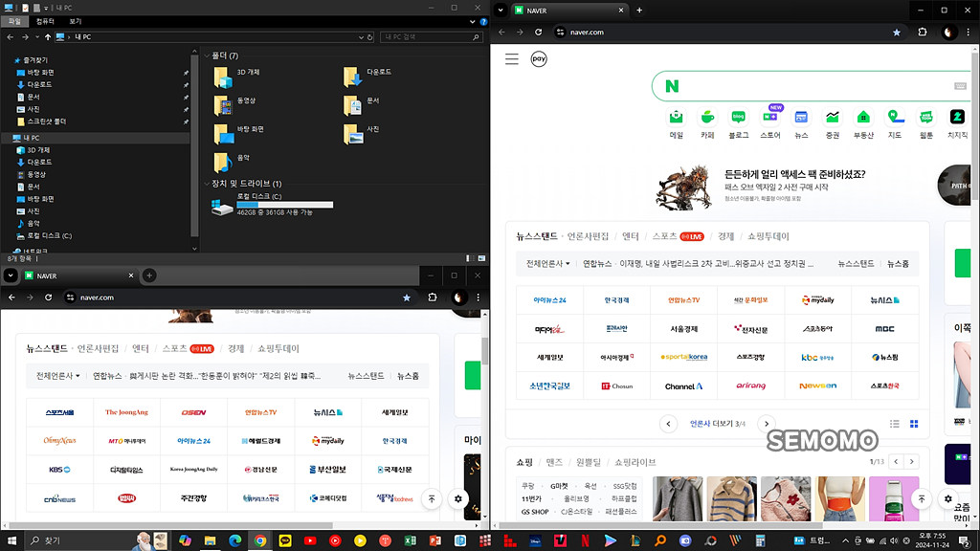The width and height of the screenshot is (980, 551).
Task: Focus 내 PC 검색 box in File Explorer
Action: click(x=432, y=37)
